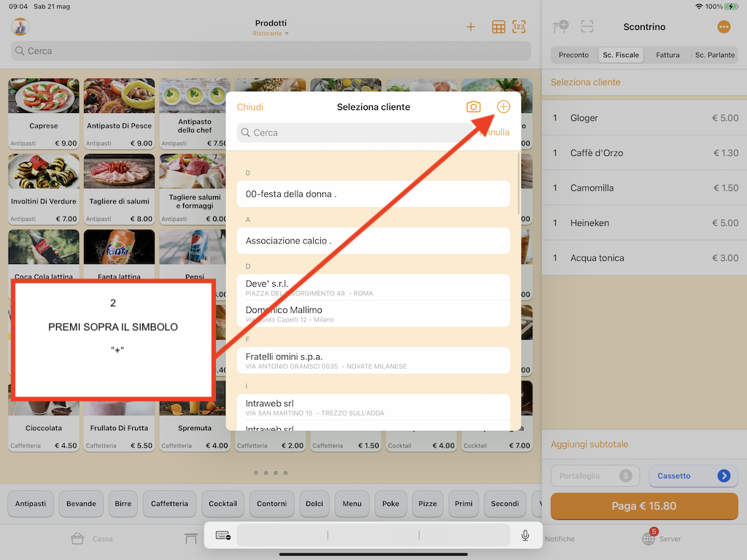The image size is (747, 560).
Task: Select the Pizze category
Action: tap(427, 504)
